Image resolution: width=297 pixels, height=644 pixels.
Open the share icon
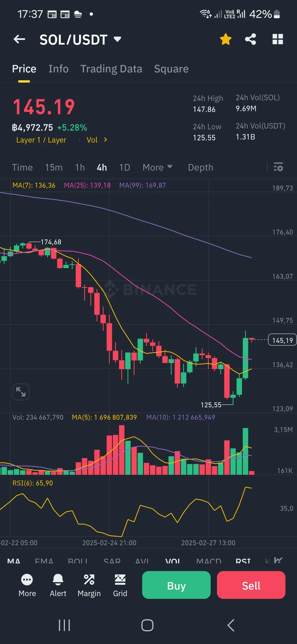[251, 39]
